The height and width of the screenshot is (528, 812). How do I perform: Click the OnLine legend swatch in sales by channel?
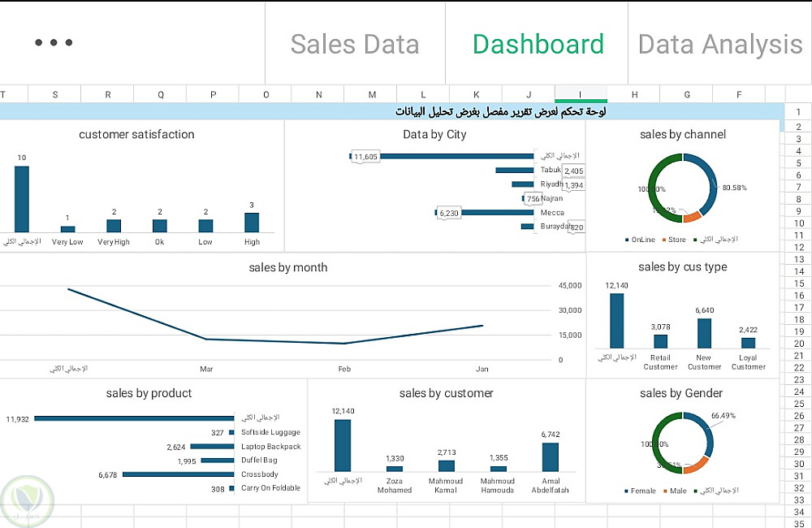pyautogui.click(x=628, y=240)
